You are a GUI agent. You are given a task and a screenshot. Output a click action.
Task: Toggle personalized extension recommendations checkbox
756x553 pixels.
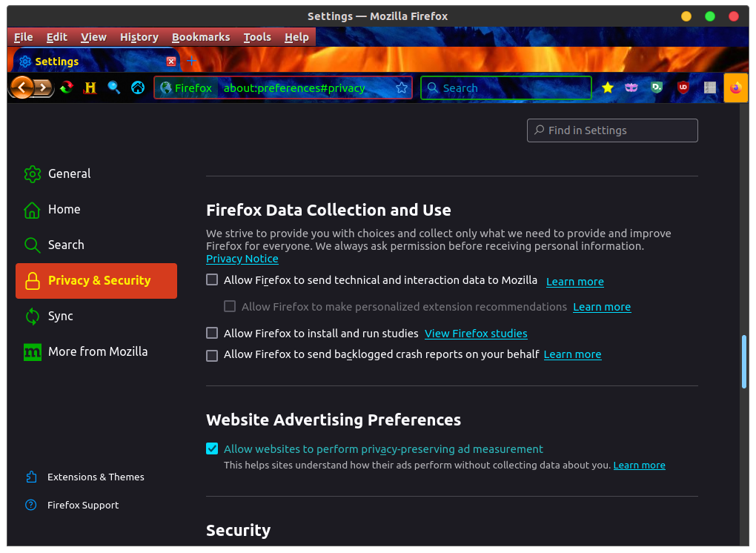click(230, 306)
